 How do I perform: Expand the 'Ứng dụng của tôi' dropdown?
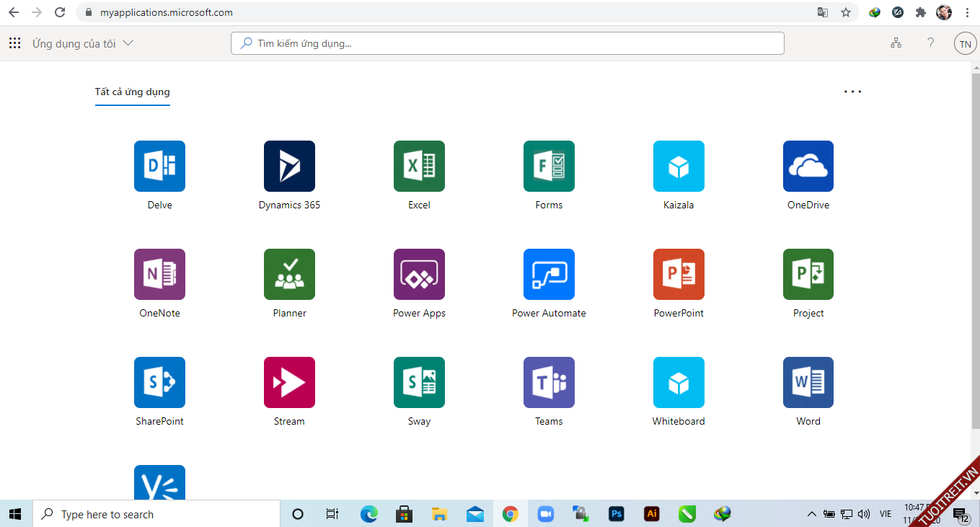(83, 43)
